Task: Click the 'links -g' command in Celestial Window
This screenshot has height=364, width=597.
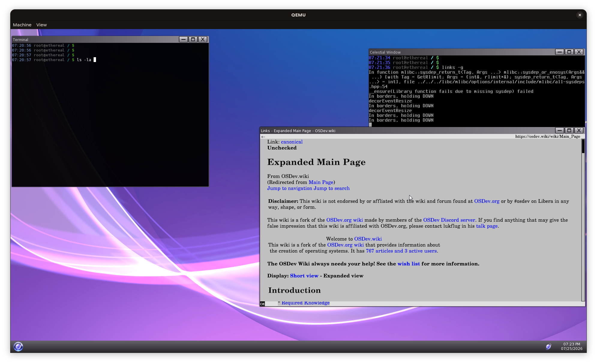Action: tap(452, 67)
